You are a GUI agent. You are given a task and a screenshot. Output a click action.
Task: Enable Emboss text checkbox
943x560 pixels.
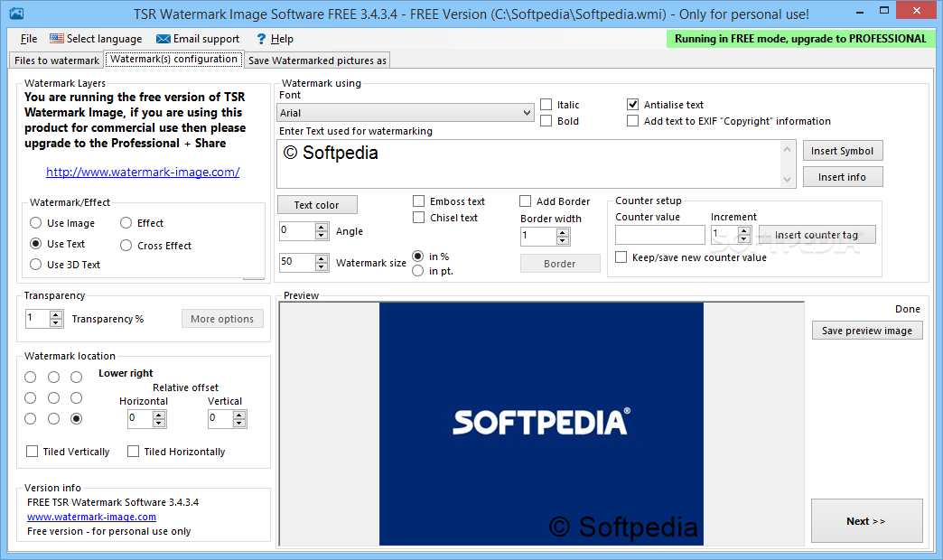[418, 201]
